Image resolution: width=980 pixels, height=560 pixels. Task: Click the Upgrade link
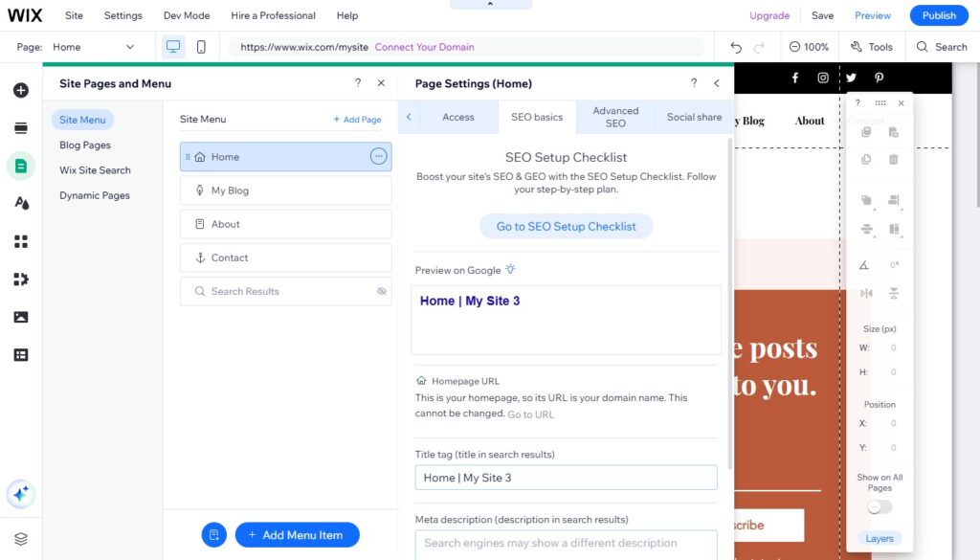click(x=769, y=15)
